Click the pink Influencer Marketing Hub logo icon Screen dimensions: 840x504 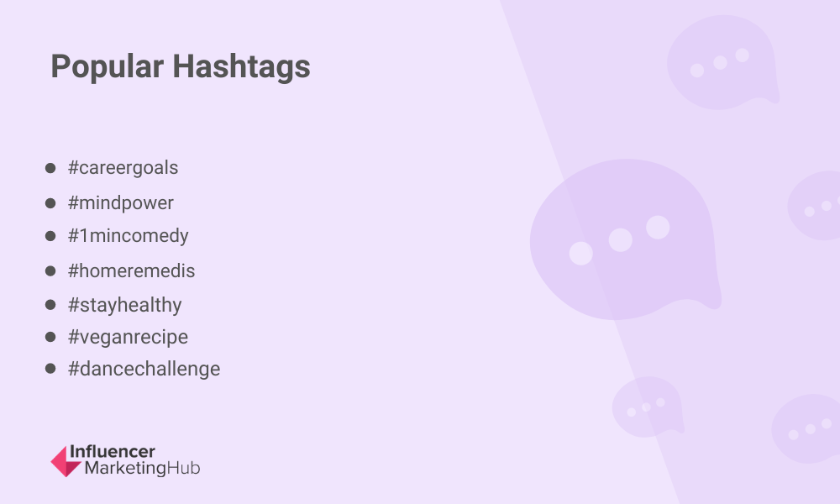[66, 461]
